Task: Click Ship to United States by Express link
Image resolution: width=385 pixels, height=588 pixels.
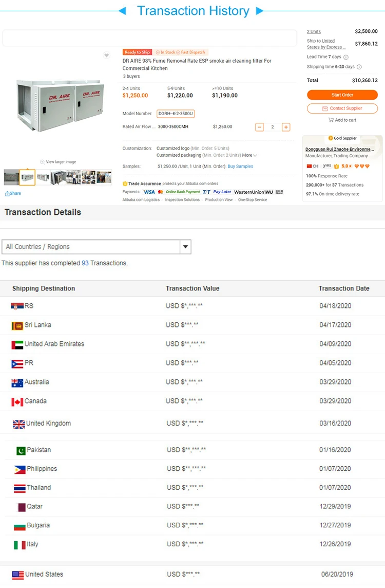Action: pyautogui.click(x=325, y=44)
